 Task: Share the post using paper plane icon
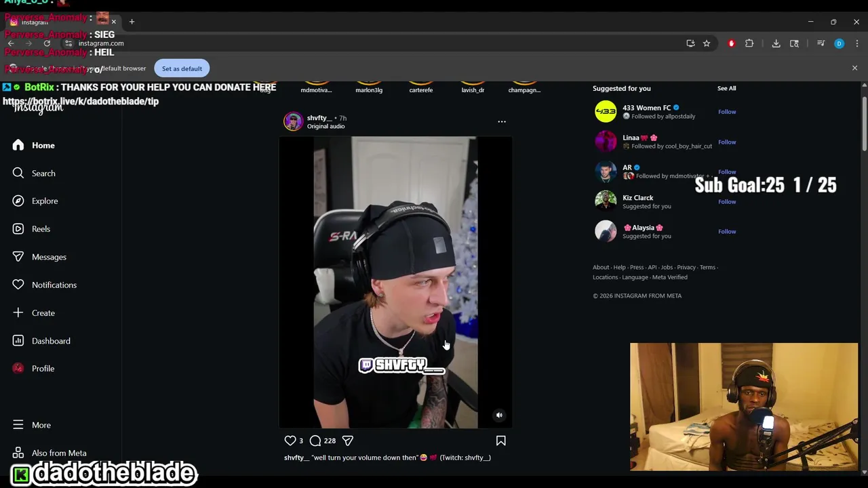(348, 441)
